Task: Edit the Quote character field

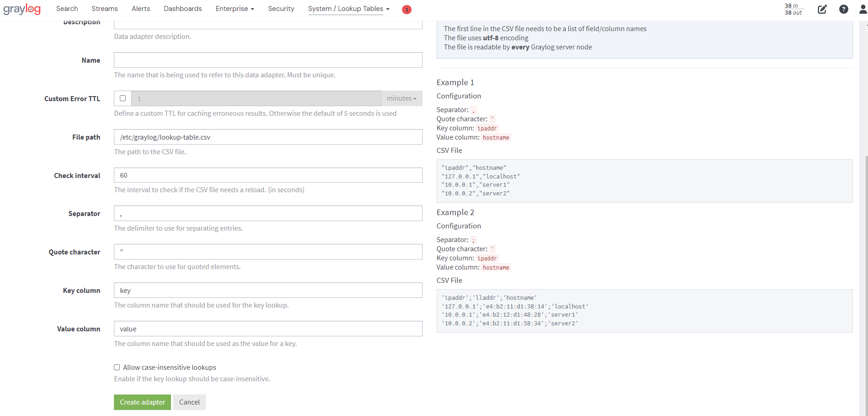Action: 268,252
